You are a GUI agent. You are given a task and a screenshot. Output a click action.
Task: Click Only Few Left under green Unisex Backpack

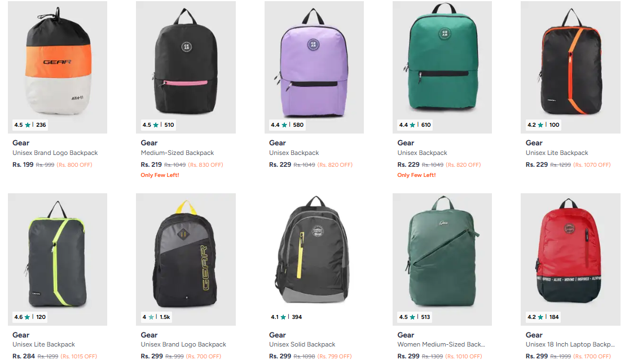pos(416,175)
